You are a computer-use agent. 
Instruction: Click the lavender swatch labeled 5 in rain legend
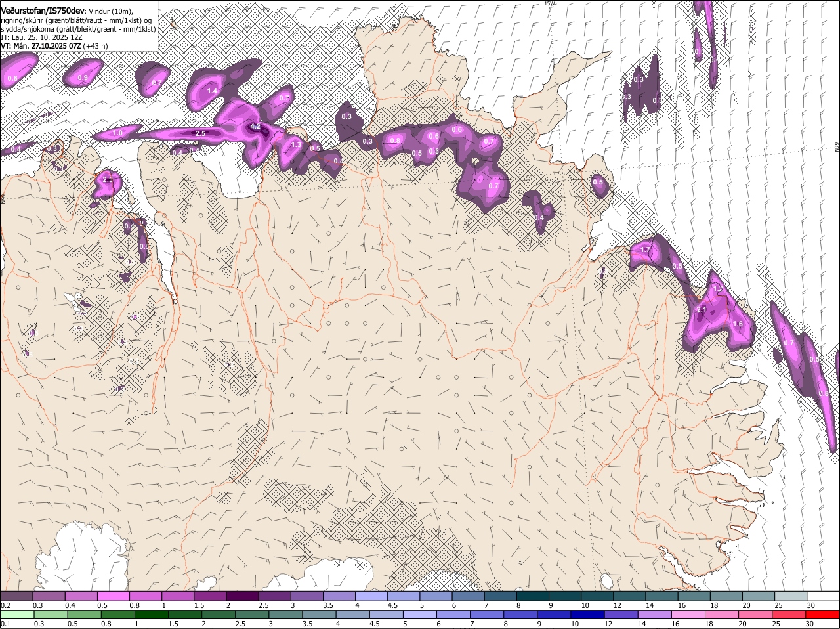coord(420,615)
